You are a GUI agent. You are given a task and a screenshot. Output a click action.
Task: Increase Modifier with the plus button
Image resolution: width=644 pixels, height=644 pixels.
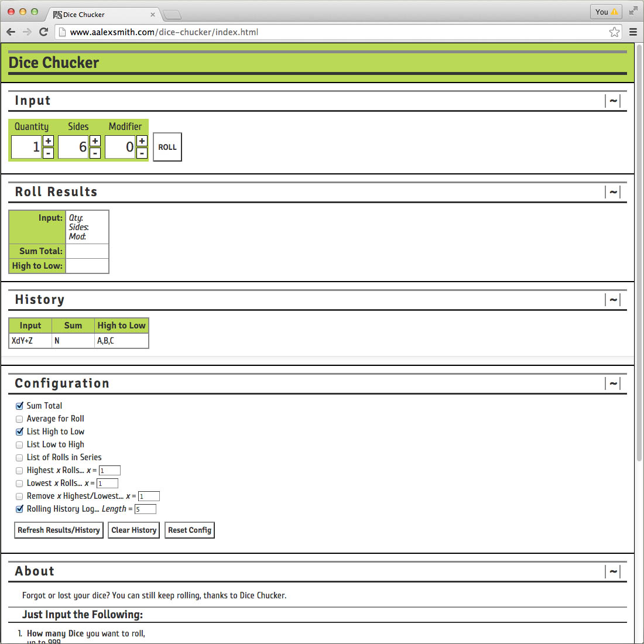tap(142, 141)
